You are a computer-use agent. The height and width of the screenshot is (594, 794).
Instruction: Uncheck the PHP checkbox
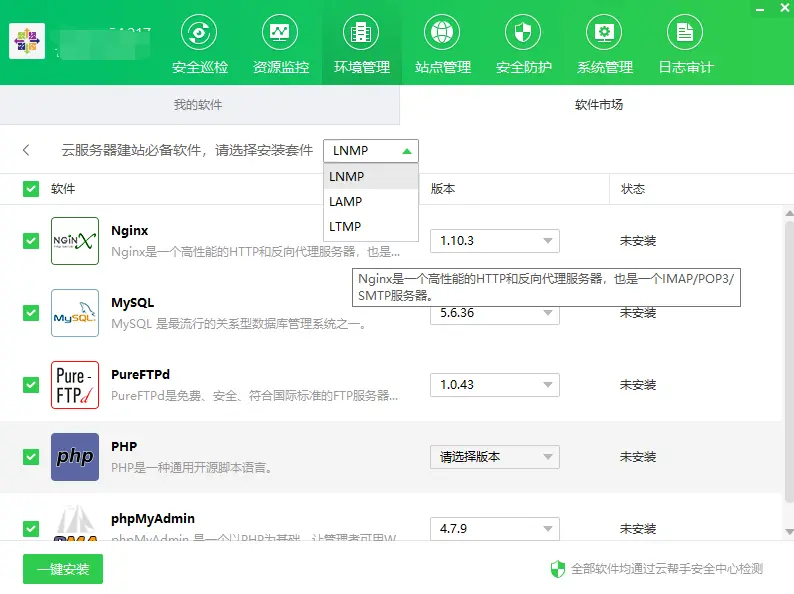click(31, 457)
